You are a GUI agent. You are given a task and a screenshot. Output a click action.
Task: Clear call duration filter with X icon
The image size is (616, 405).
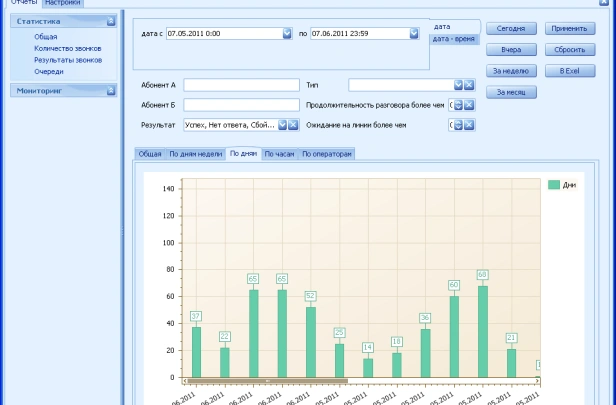[x=469, y=105]
